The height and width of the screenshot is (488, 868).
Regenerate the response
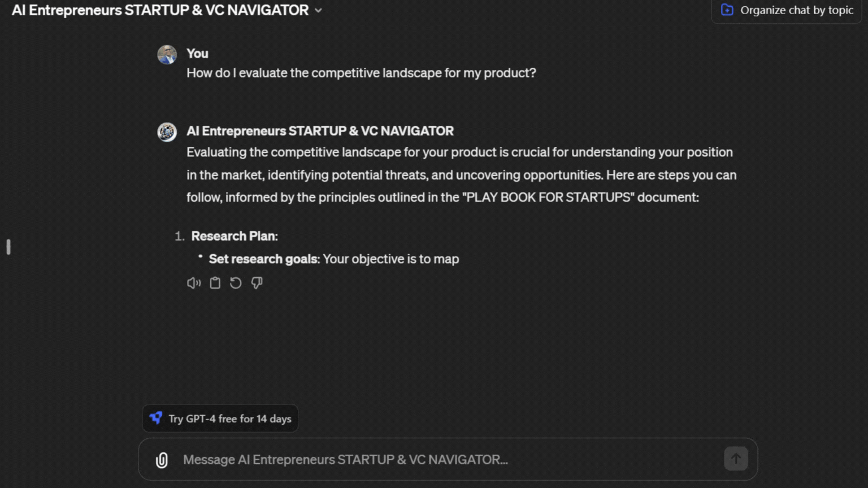pos(236,283)
